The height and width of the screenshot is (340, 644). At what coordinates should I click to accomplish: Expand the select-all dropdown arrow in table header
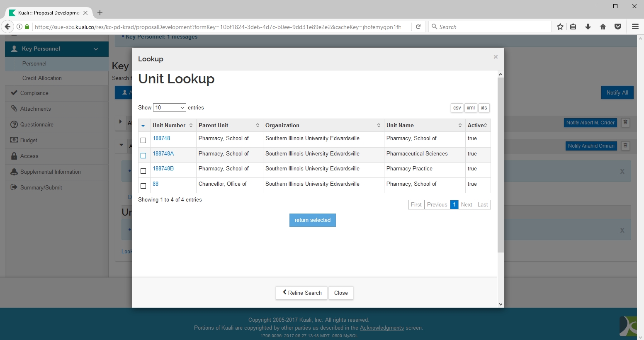[143, 126]
